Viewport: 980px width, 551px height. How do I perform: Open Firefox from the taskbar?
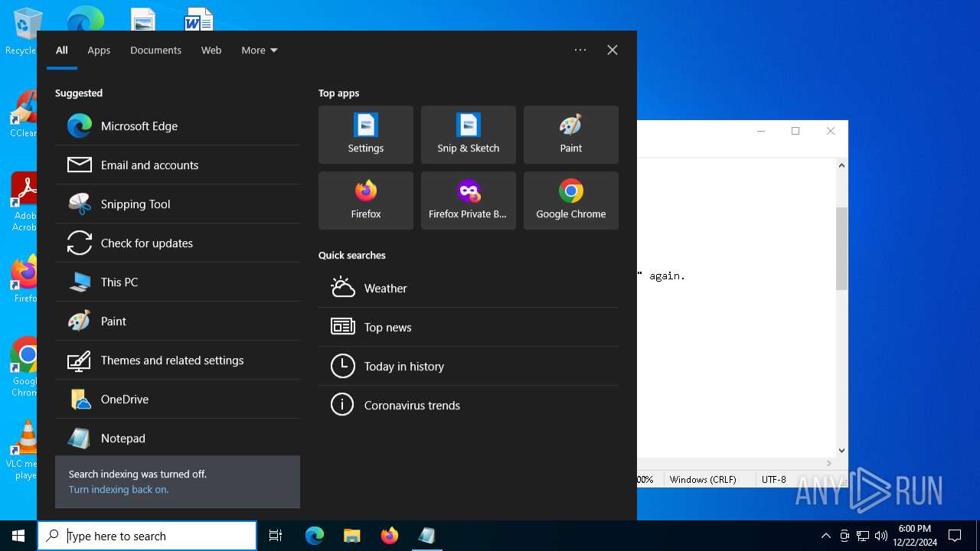[389, 536]
